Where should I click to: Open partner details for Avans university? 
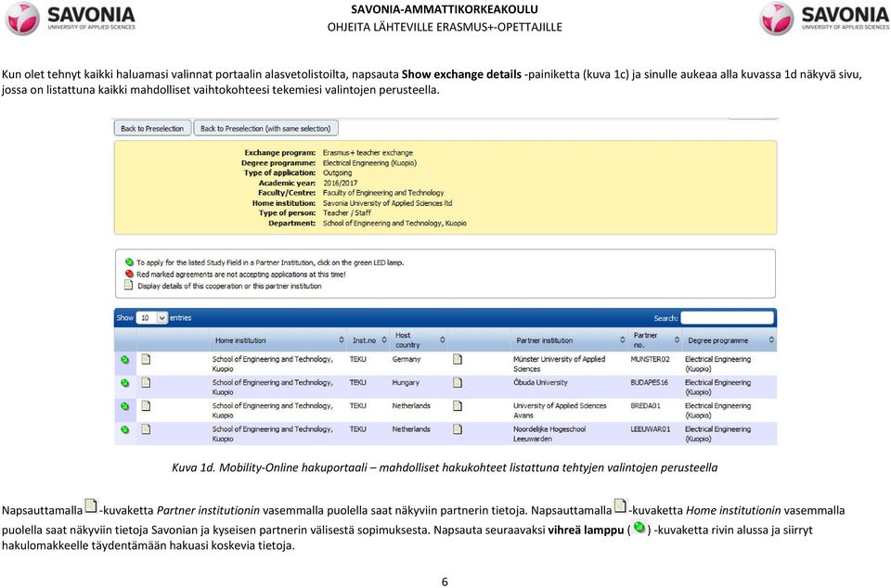click(x=458, y=406)
